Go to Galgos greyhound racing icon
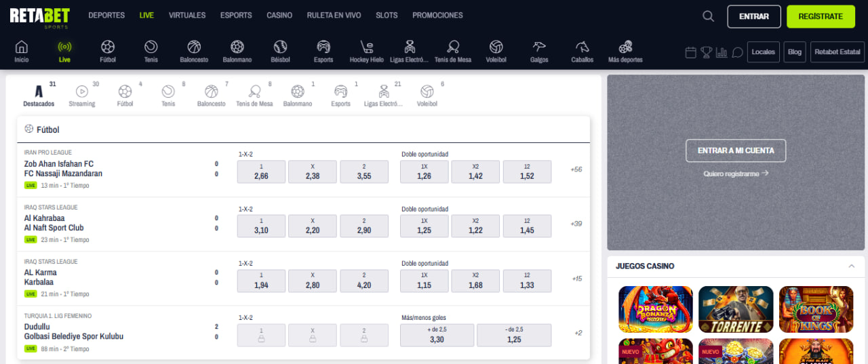This screenshot has width=868, height=364. point(539,52)
